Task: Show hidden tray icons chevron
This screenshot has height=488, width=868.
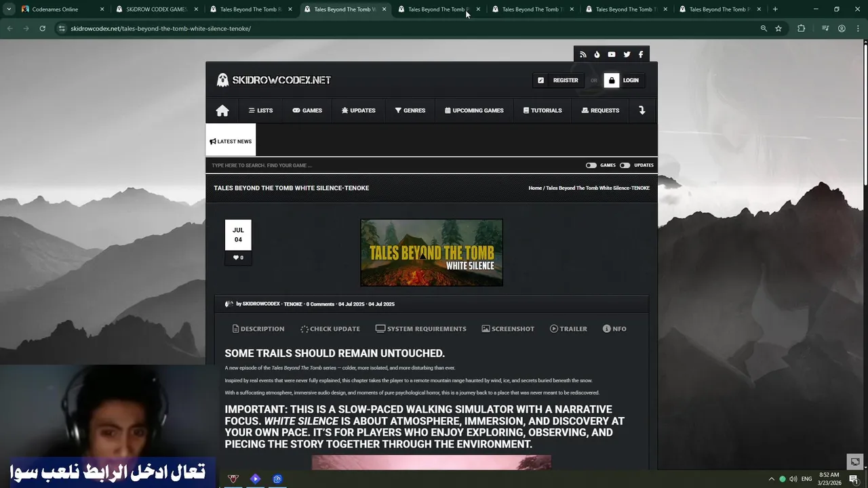Action: (x=771, y=479)
